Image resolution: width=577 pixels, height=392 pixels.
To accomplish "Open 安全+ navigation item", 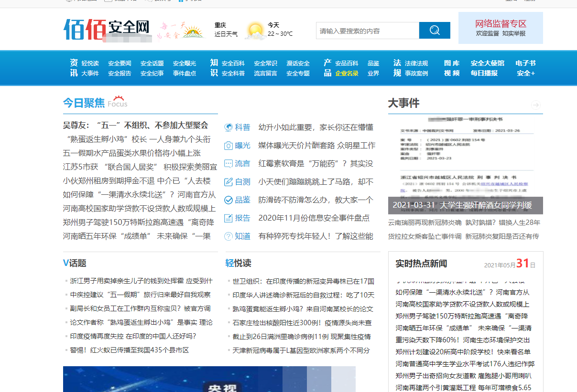I will tap(526, 73).
